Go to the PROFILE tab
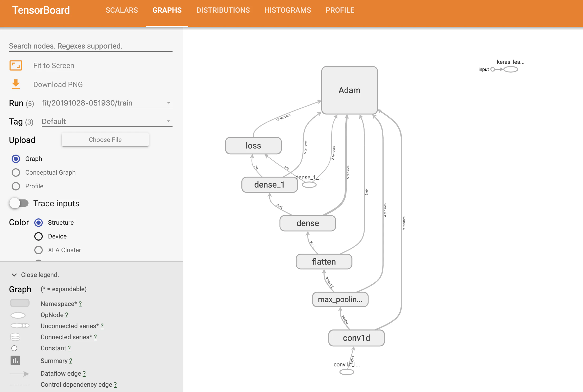The height and width of the screenshot is (392, 583). (x=340, y=10)
